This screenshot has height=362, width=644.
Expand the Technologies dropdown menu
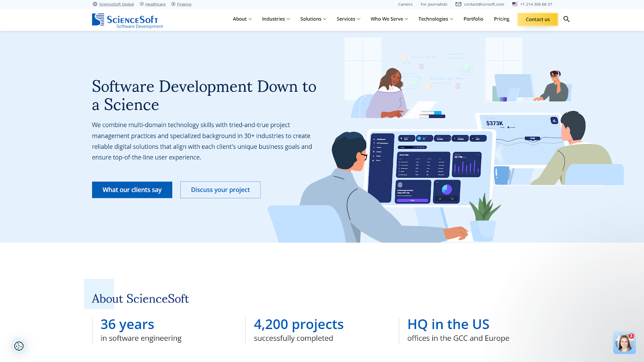pos(436,19)
